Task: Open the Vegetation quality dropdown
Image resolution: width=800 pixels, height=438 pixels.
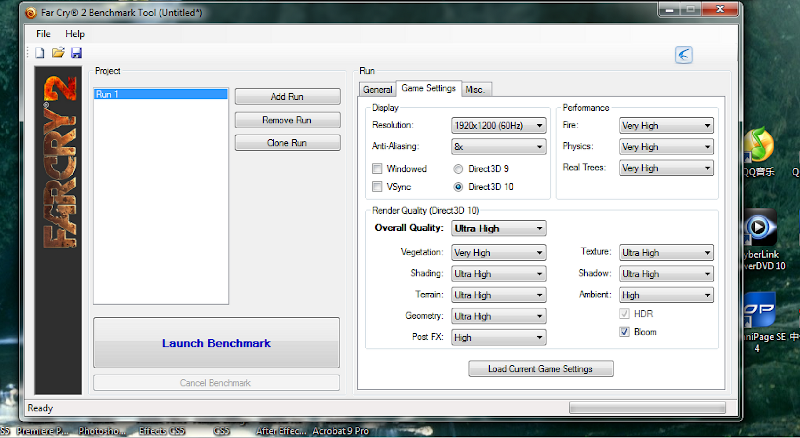Action: (x=498, y=253)
